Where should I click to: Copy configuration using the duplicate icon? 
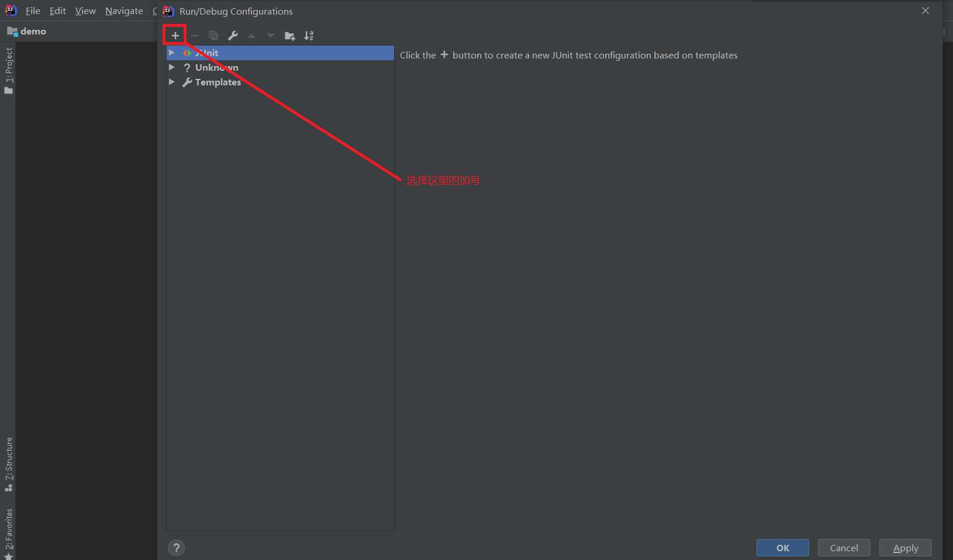pyautogui.click(x=213, y=36)
